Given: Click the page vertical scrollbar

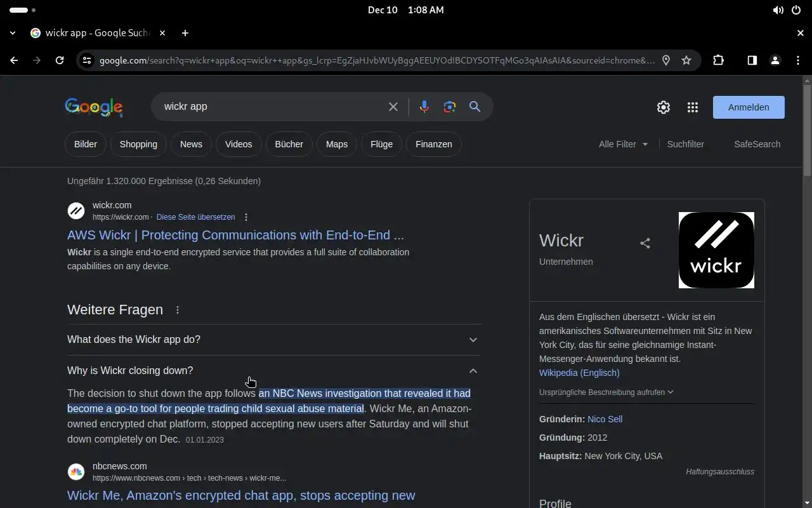Looking at the screenshot, I should [x=807, y=131].
